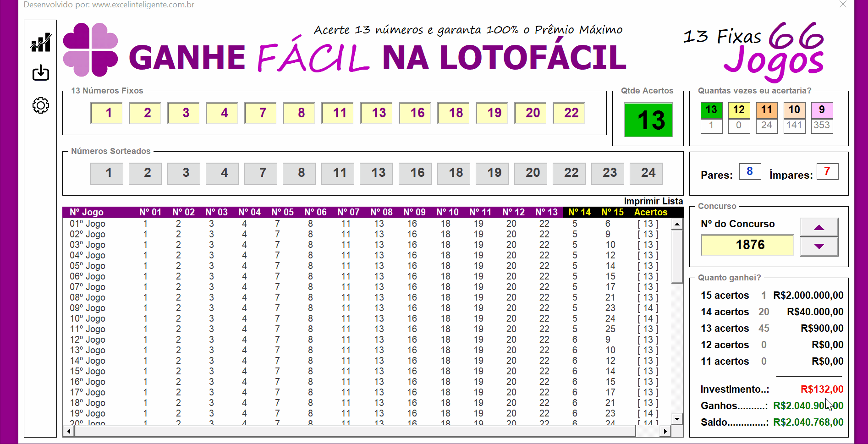
Task: Select row 09º Jogo
Action: click(x=367, y=308)
